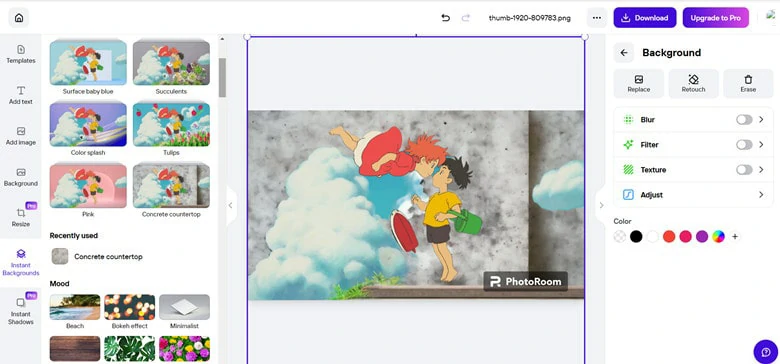780x364 pixels.
Task: Click the Blur grid icon
Action: coord(628,119)
